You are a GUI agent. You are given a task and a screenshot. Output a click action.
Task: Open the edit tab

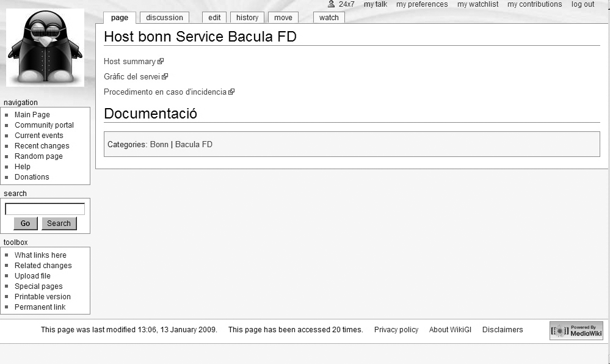(x=214, y=18)
